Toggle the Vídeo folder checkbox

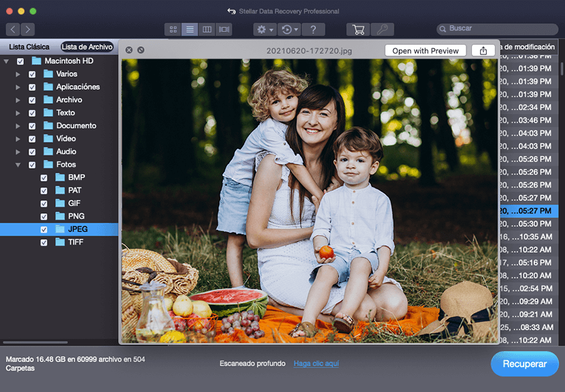(x=32, y=139)
